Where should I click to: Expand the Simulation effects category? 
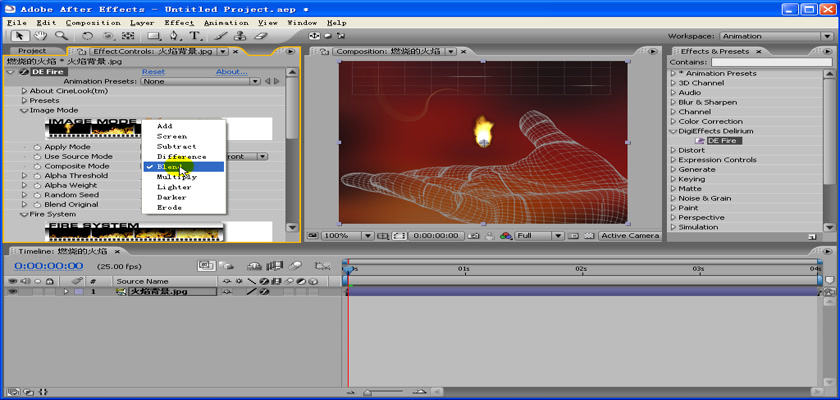(673, 227)
